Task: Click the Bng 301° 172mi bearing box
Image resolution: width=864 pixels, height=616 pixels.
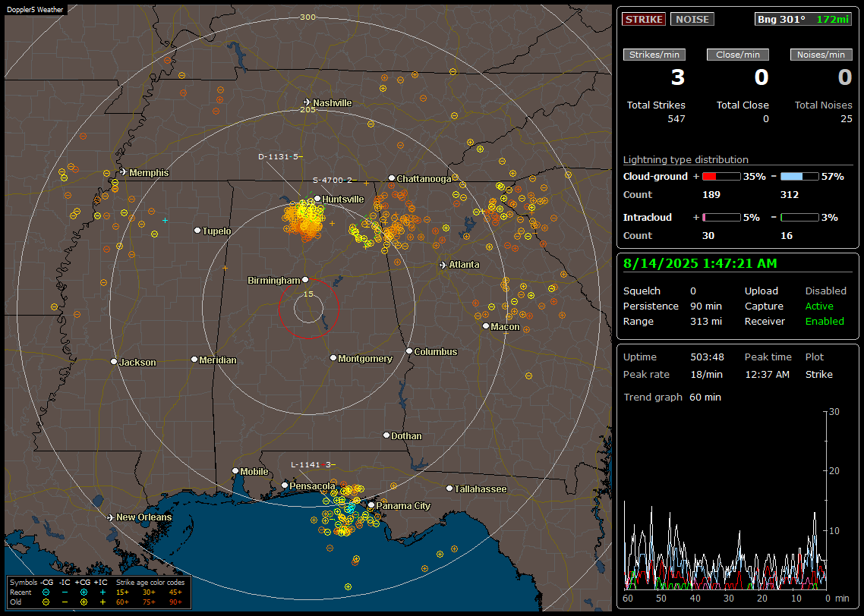Action: coord(803,19)
